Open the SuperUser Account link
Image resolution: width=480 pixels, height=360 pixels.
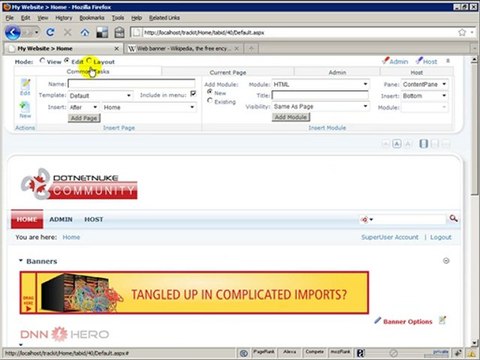point(390,237)
